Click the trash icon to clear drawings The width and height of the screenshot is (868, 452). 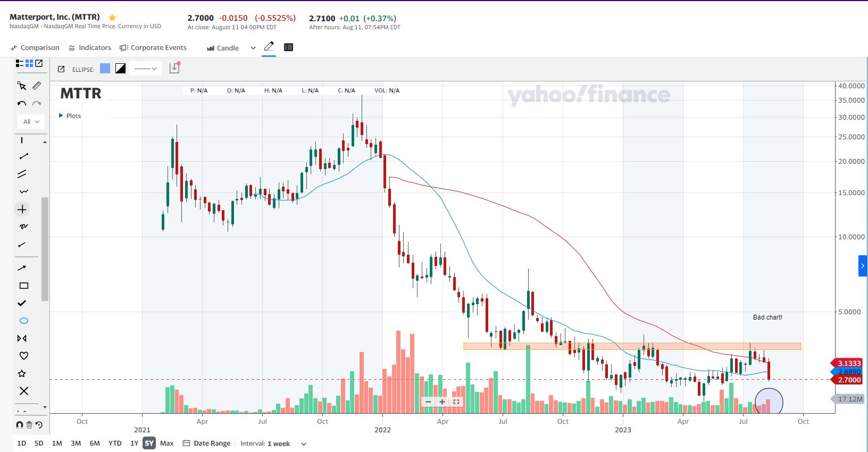[x=29, y=425]
